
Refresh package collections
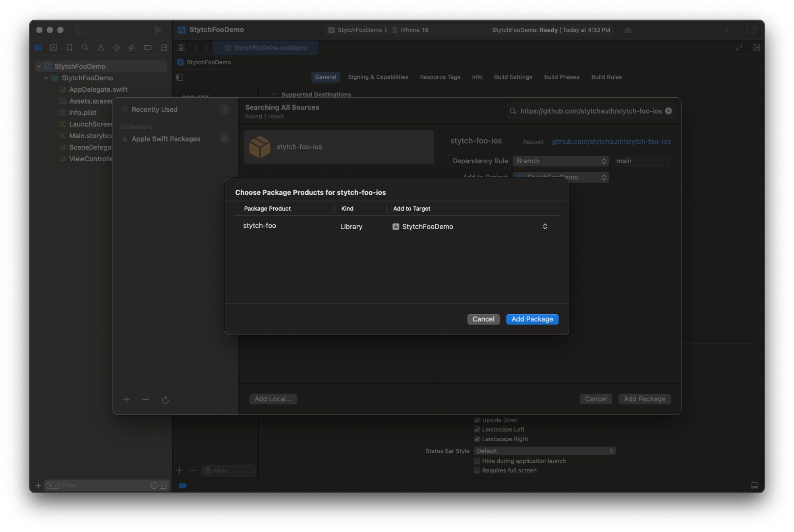pos(165,400)
